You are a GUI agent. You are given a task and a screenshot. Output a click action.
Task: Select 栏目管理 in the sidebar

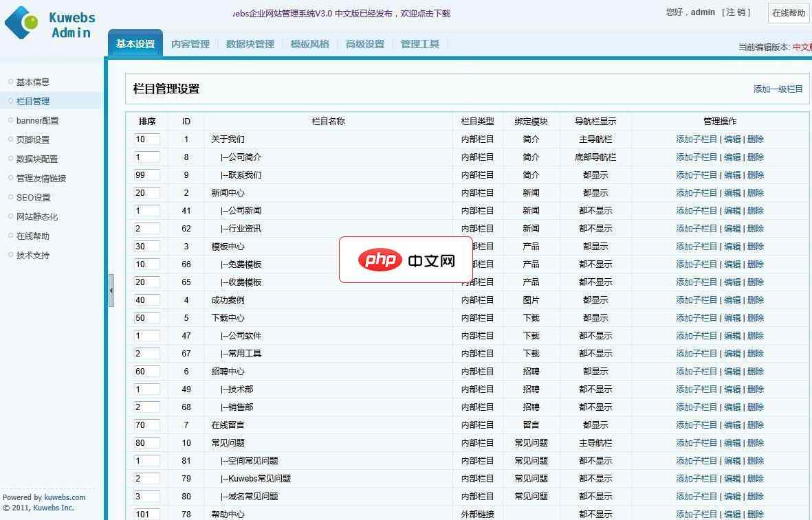pos(34,101)
